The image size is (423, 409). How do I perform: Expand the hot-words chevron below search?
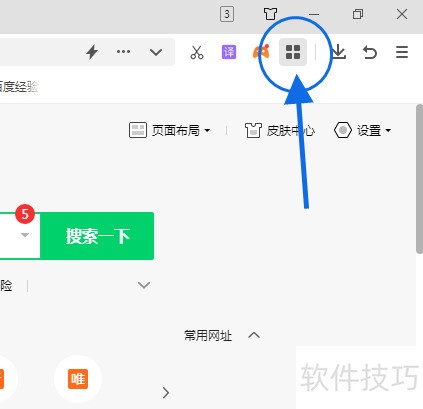pyautogui.click(x=144, y=285)
